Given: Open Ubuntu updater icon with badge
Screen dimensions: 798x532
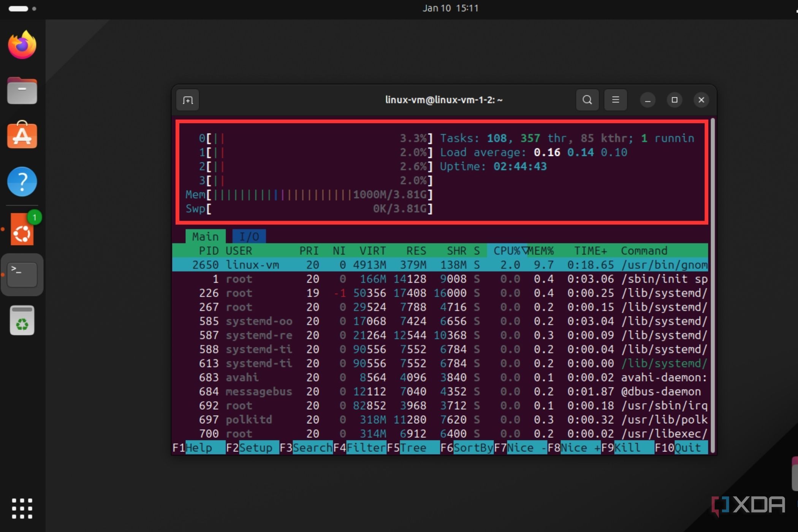Looking at the screenshot, I should click(x=23, y=229).
